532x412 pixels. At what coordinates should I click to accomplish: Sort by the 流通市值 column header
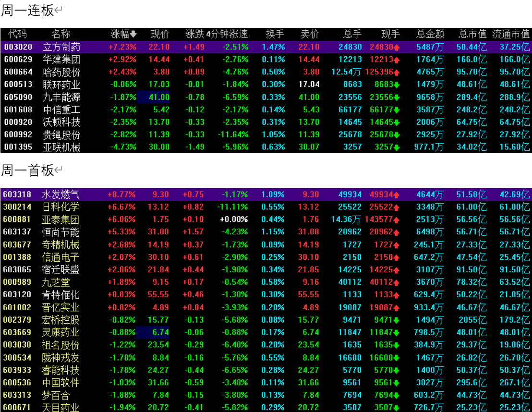click(510, 34)
